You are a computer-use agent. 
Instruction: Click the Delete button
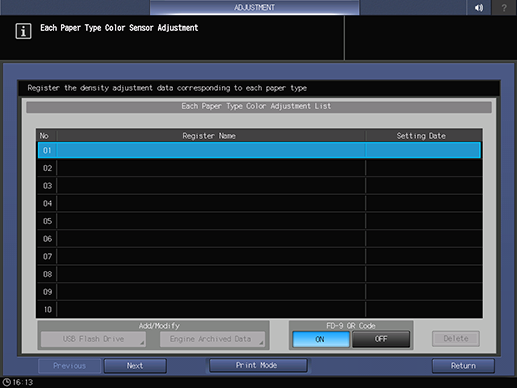pyautogui.click(x=456, y=339)
